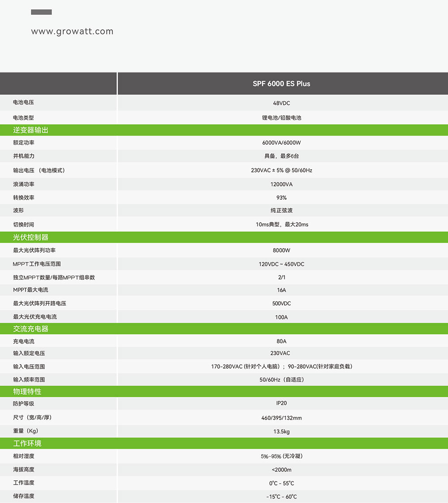Click the 逆变器输出 section header
Screen dimensions: 448x503
pyautogui.click(x=31, y=130)
